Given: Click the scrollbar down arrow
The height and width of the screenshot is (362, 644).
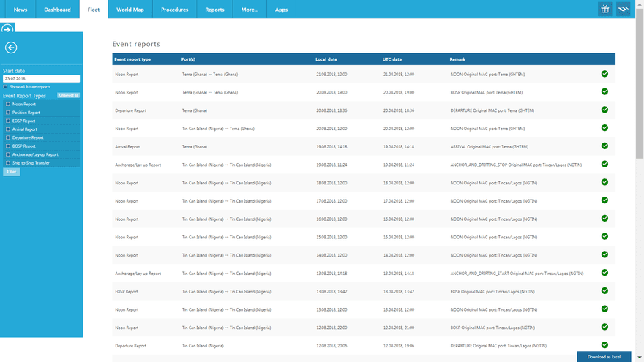Looking at the screenshot, I should tap(640, 358).
